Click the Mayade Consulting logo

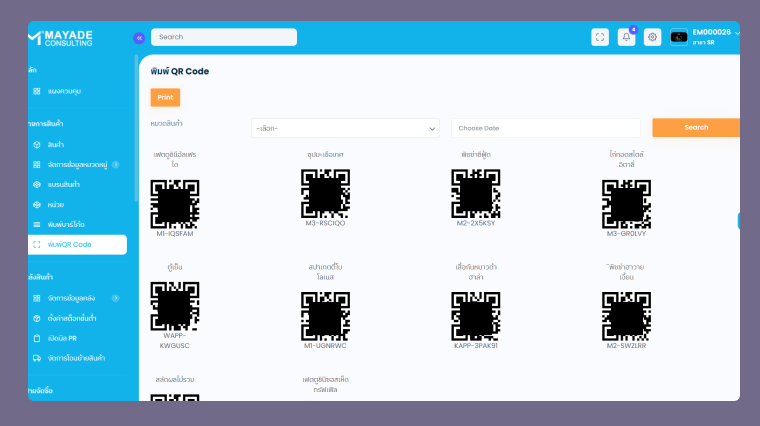tap(61, 38)
